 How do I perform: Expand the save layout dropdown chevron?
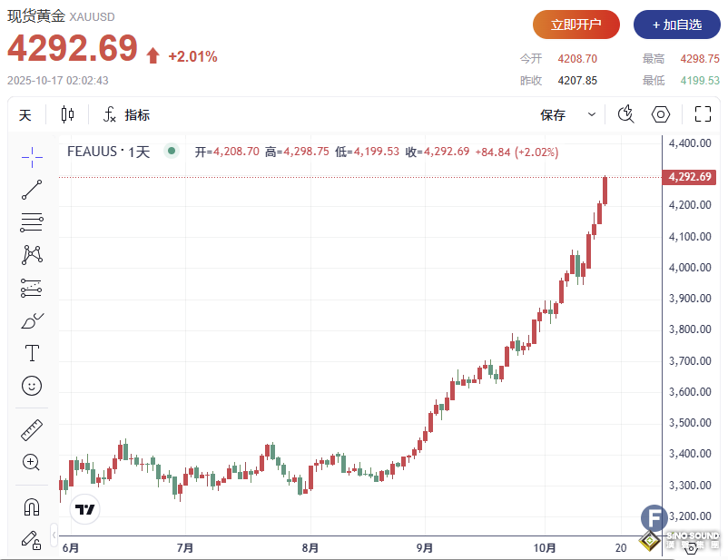point(591,114)
